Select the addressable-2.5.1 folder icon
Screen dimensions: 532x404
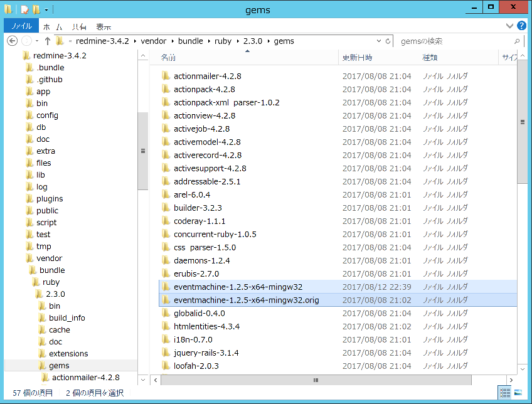point(166,181)
